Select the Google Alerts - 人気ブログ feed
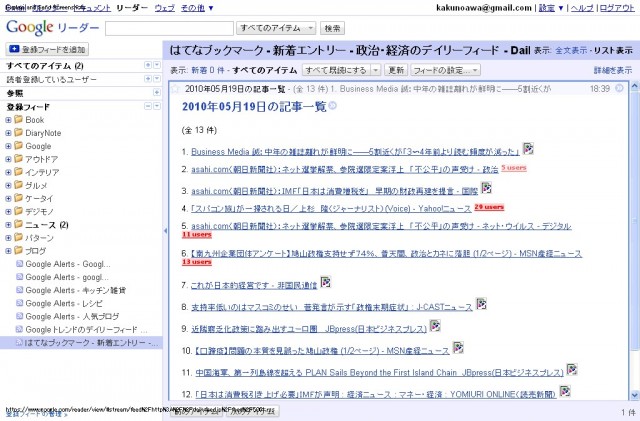 (x=72, y=316)
